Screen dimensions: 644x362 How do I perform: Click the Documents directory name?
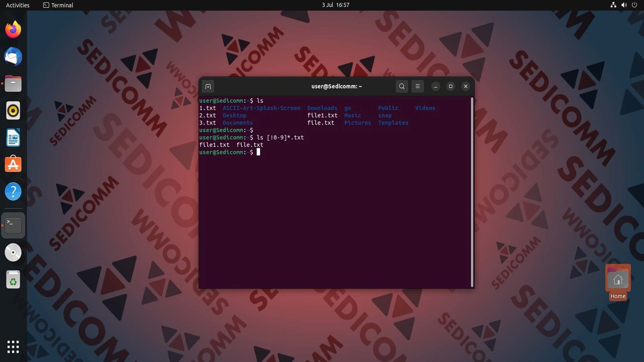(238, 123)
